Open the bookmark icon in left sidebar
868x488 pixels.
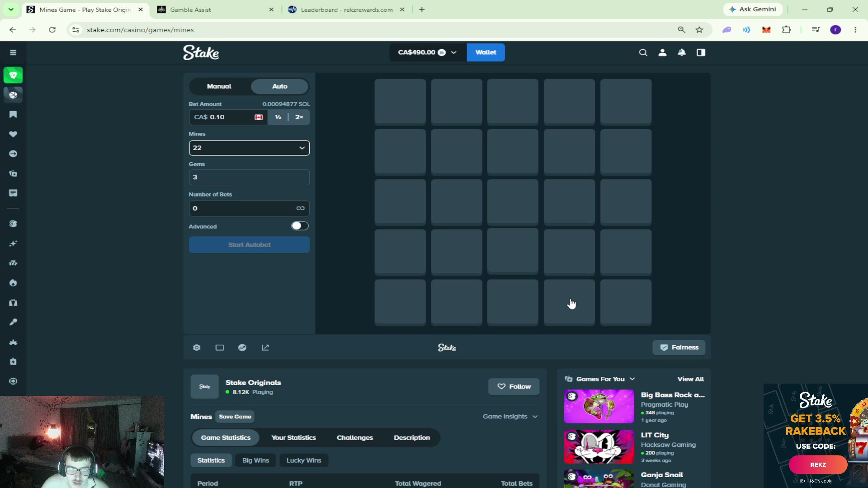[13, 115]
